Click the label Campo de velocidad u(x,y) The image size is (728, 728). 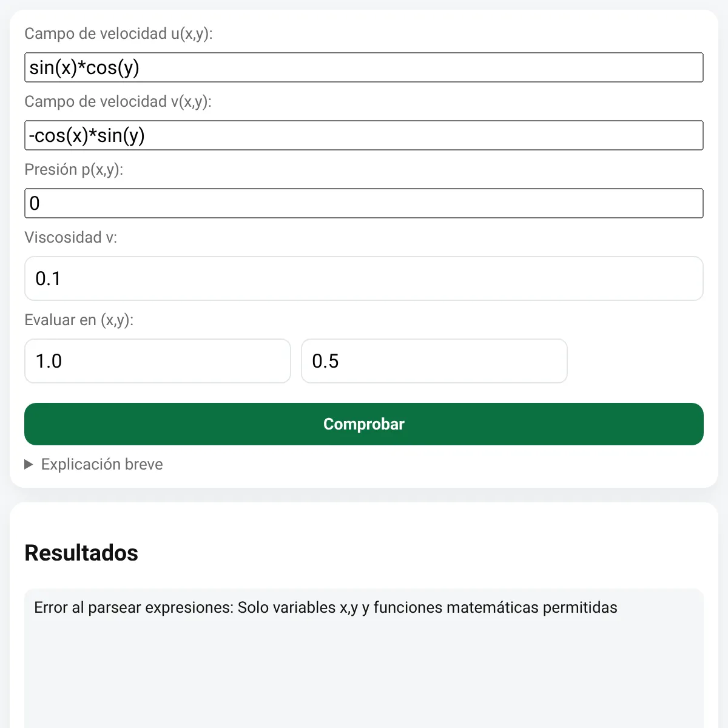(118, 33)
